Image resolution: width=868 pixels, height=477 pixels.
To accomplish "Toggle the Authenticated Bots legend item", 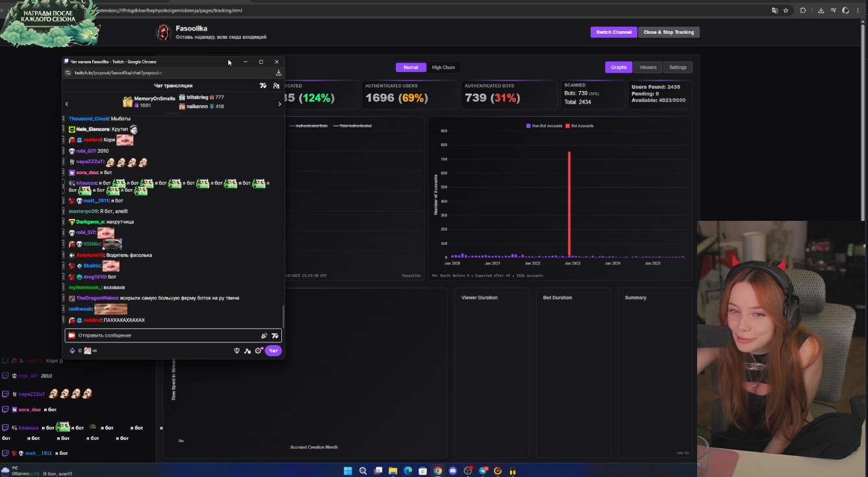I will point(309,125).
